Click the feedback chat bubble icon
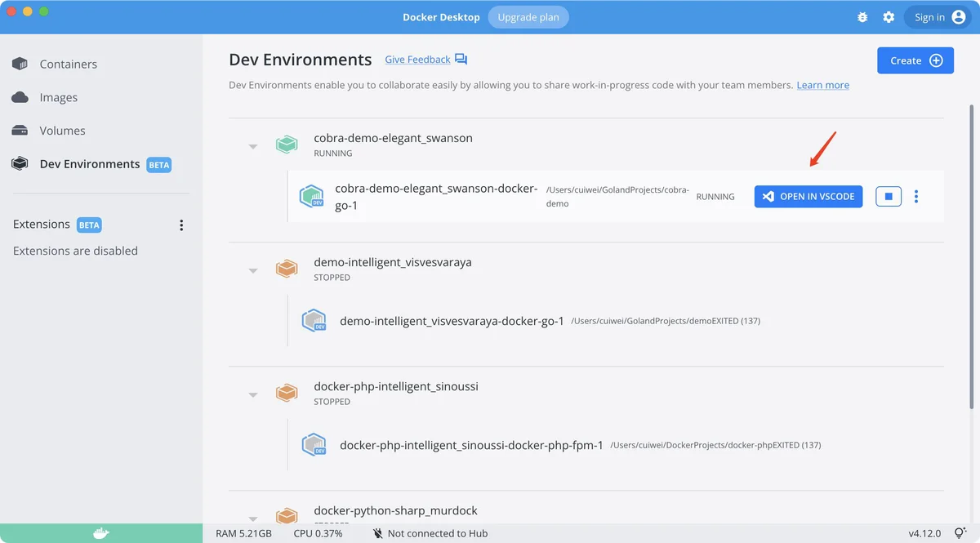980x543 pixels. (461, 60)
